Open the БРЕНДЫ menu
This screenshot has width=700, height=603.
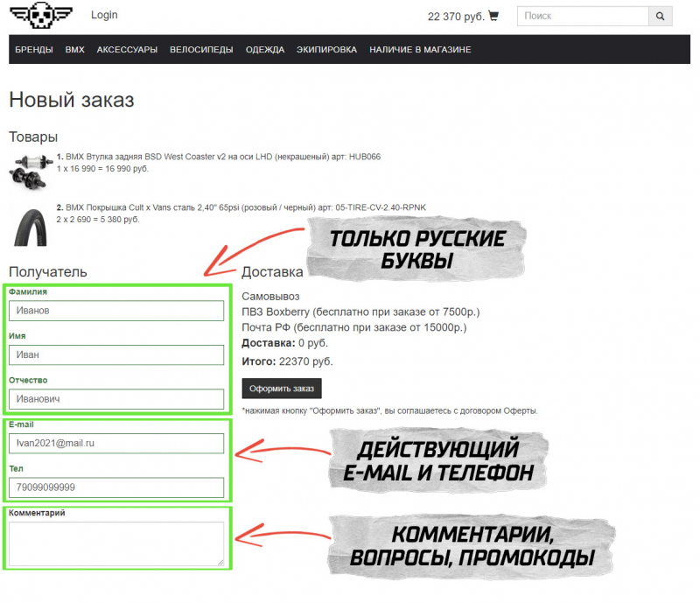tap(34, 50)
